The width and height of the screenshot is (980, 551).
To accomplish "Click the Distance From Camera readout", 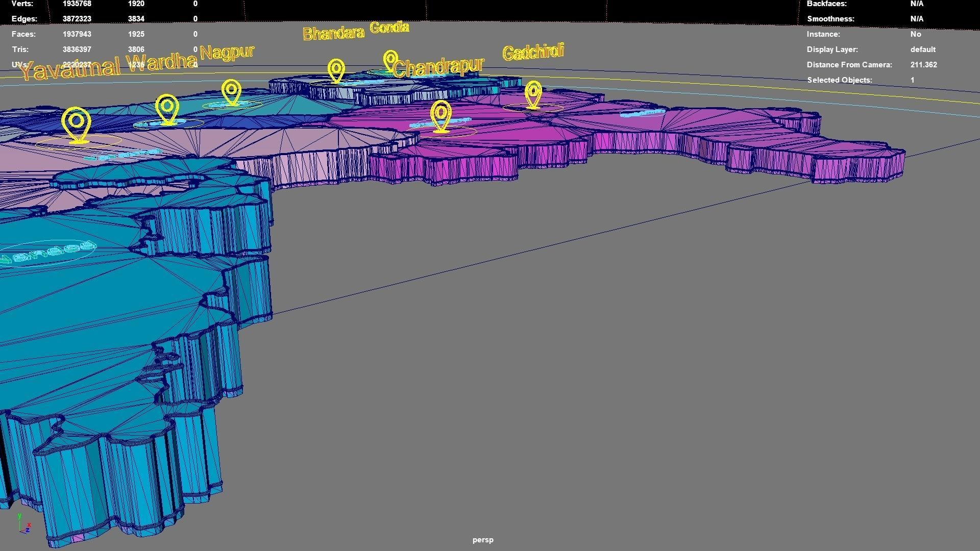I will click(923, 65).
